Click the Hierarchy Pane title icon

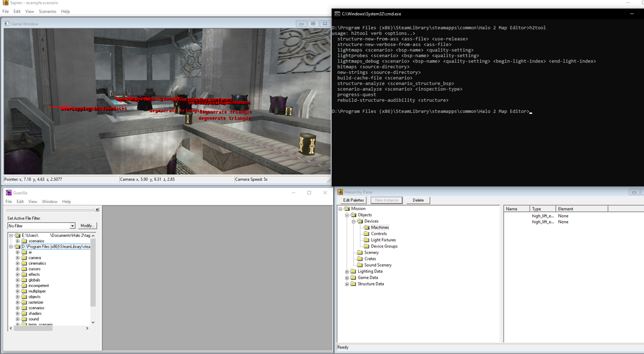click(x=340, y=192)
